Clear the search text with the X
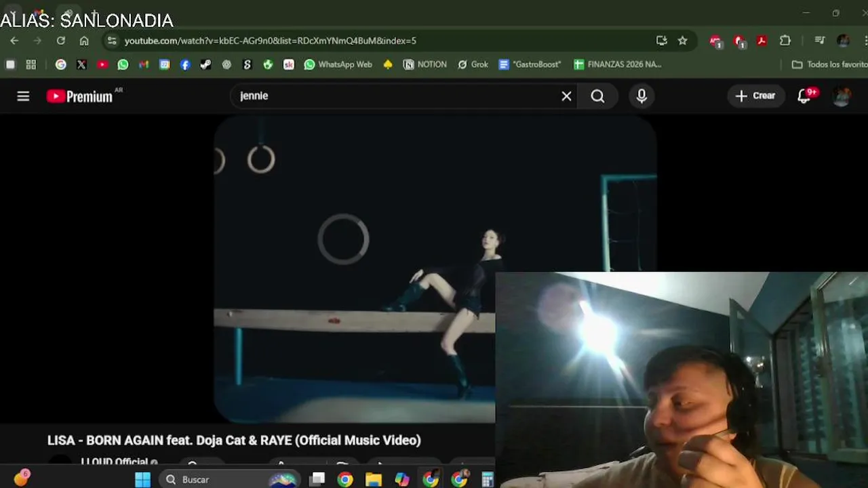The width and height of the screenshot is (868, 488). [x=567, y=96]
